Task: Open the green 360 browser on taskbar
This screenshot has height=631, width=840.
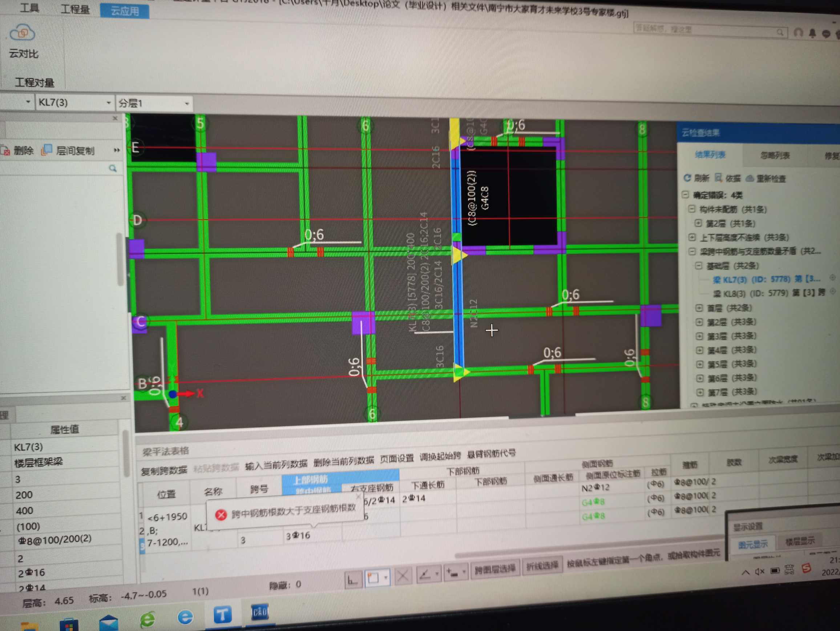Action: click(148, 619)
